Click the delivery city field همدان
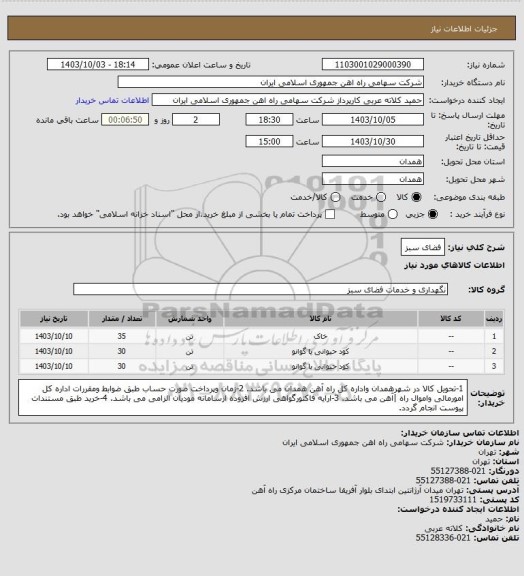 [373, 179]
